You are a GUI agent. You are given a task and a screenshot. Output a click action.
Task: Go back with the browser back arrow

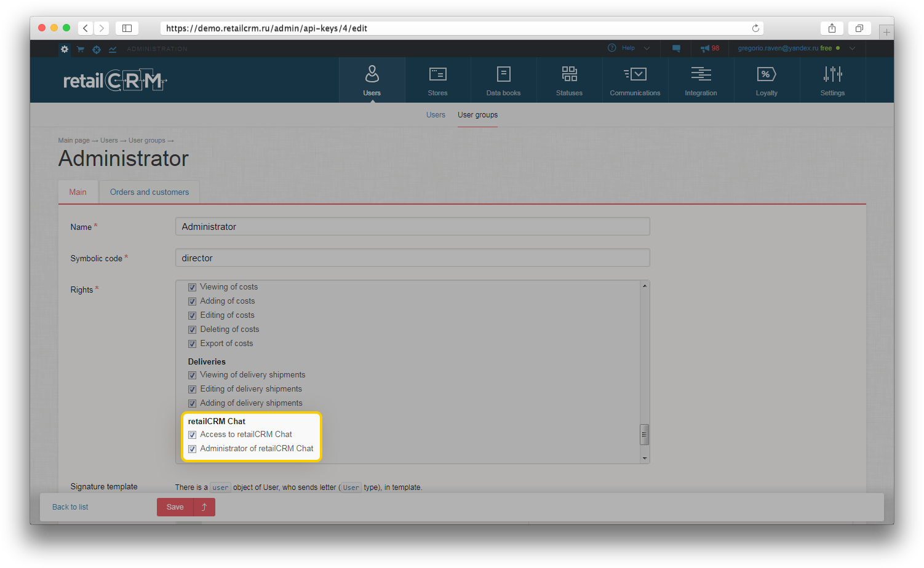point(86,28)
